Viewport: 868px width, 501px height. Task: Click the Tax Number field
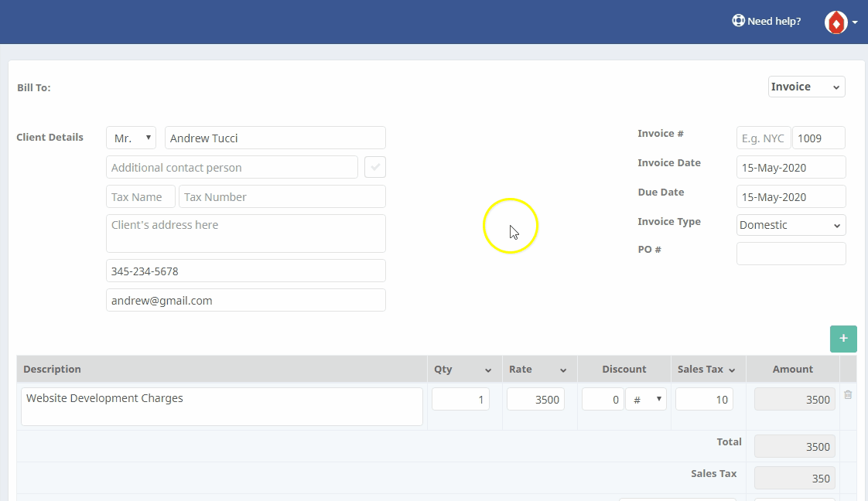282,196
